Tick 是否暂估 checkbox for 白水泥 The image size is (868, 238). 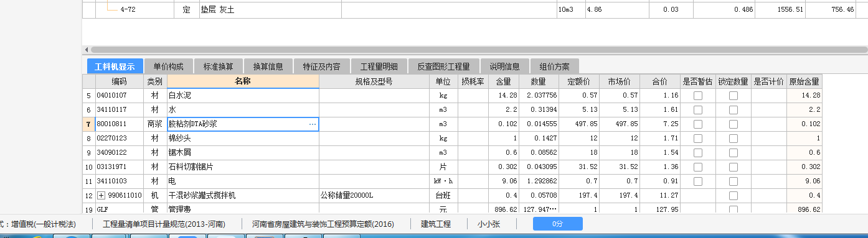698,96
